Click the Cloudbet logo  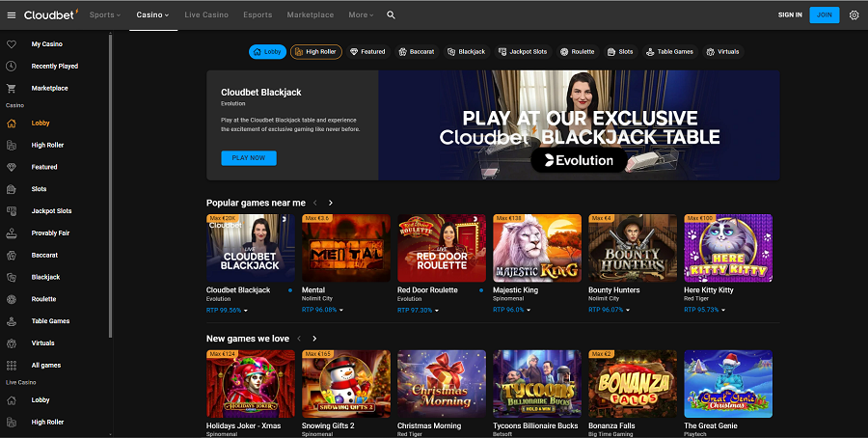point(51,14)
